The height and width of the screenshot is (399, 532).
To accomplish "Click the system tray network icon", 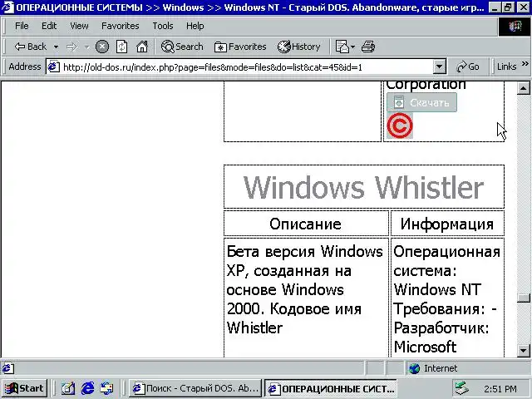I will point(462,389).
